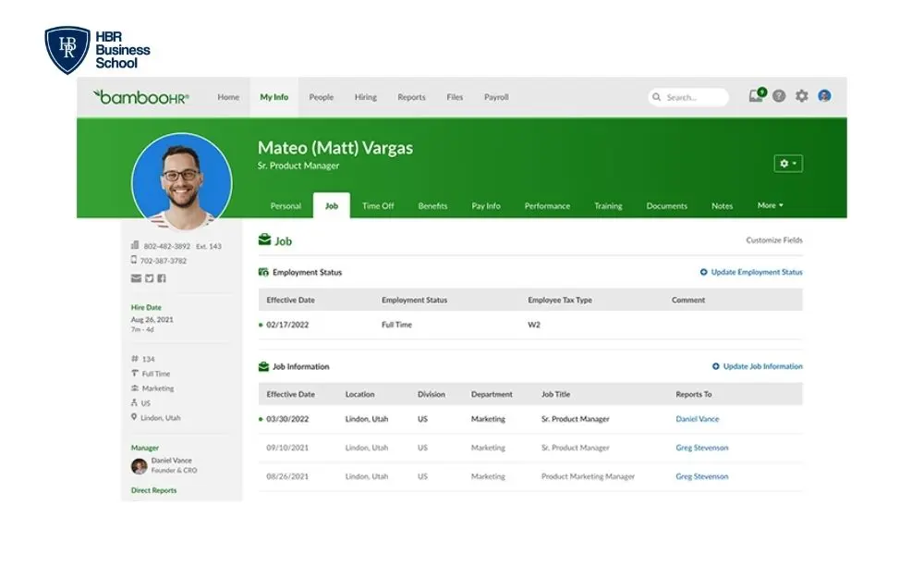Click the 02/17/2022 effective date
This screenshot has height=578, width=924.
287,325
